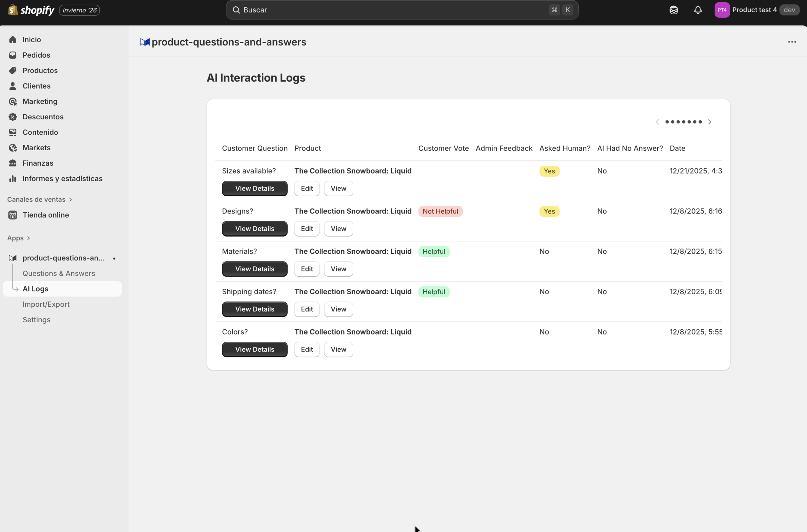Open Pedidos in the sidebar

[x=36, y=55]
